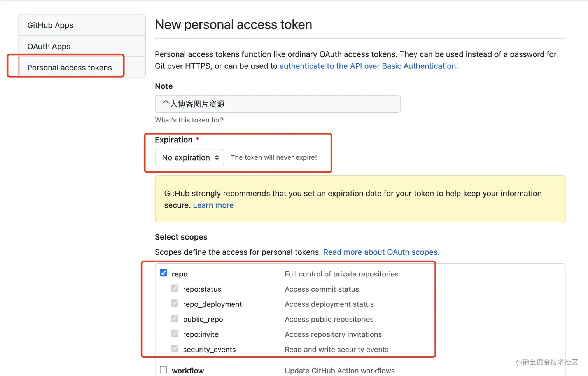Click the Learn more link

coord(213,205)
